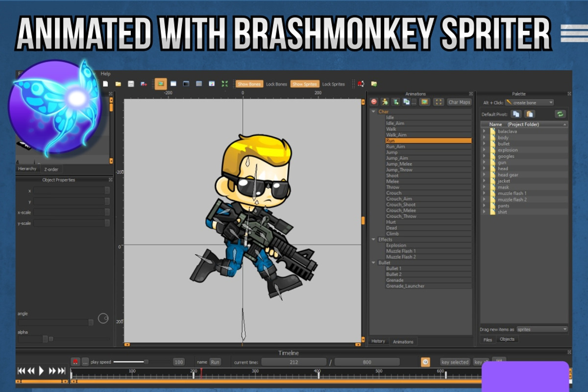Click the clone animation icon in Animations panel
Screen dimensions: 588x392
pos(406,102)
